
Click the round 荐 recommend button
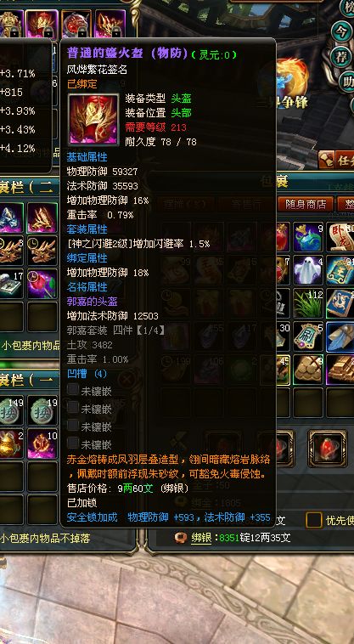coord(341,57)
